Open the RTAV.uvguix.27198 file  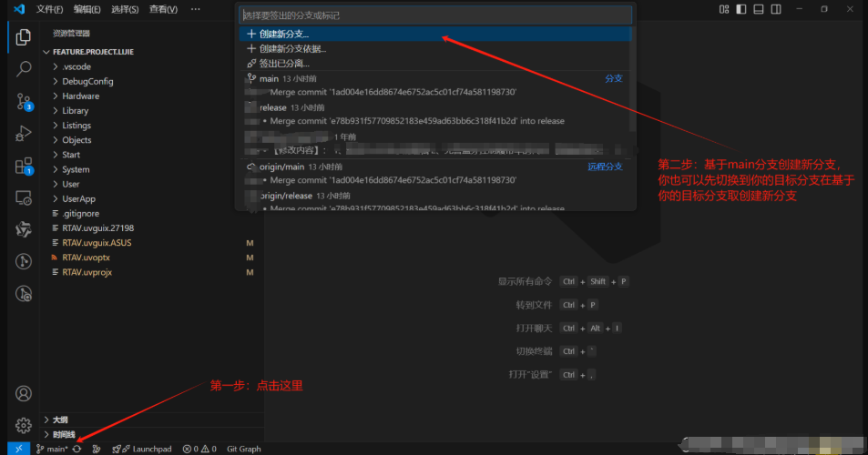click(x=152, y=227)
